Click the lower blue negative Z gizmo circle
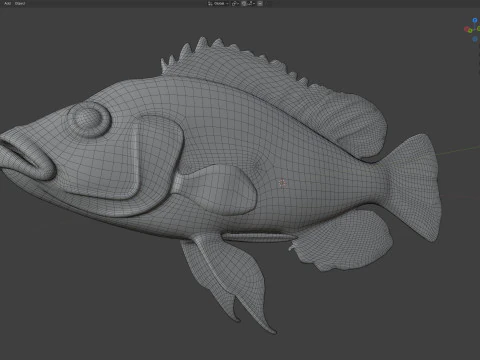The height and width of the screenshot is (360, 480). [475, 39]
